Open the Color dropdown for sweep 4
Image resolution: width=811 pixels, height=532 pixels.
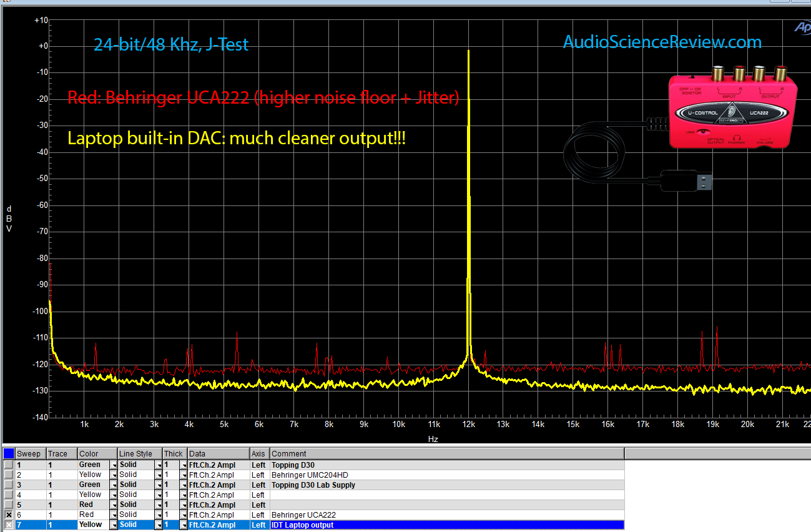point(114,495)
